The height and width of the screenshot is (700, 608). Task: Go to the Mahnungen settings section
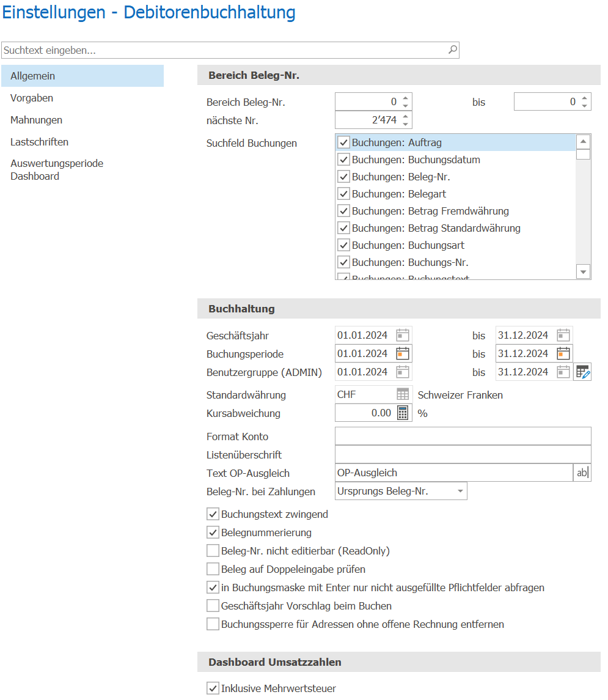coord(36,120)
